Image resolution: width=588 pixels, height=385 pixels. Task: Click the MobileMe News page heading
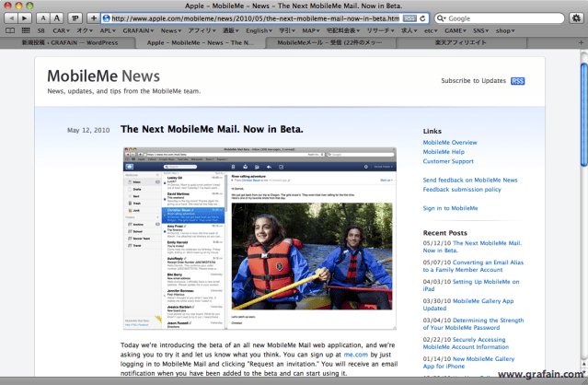point(103,76)
